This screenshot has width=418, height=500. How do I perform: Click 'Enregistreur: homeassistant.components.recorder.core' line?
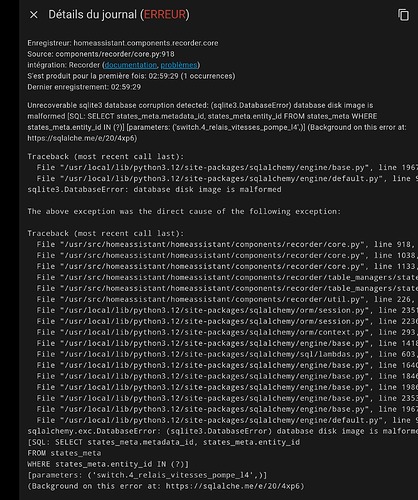(123, 43)
